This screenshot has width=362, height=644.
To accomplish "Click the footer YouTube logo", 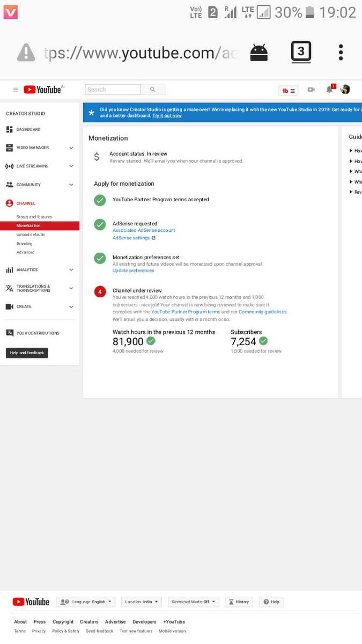I will click(x=31, y=602).
